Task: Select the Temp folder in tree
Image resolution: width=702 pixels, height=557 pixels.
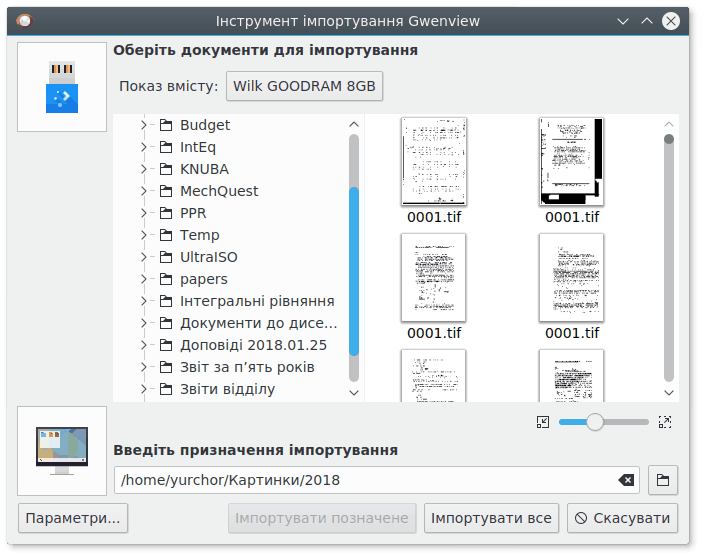Action: [x=199, y=235]
